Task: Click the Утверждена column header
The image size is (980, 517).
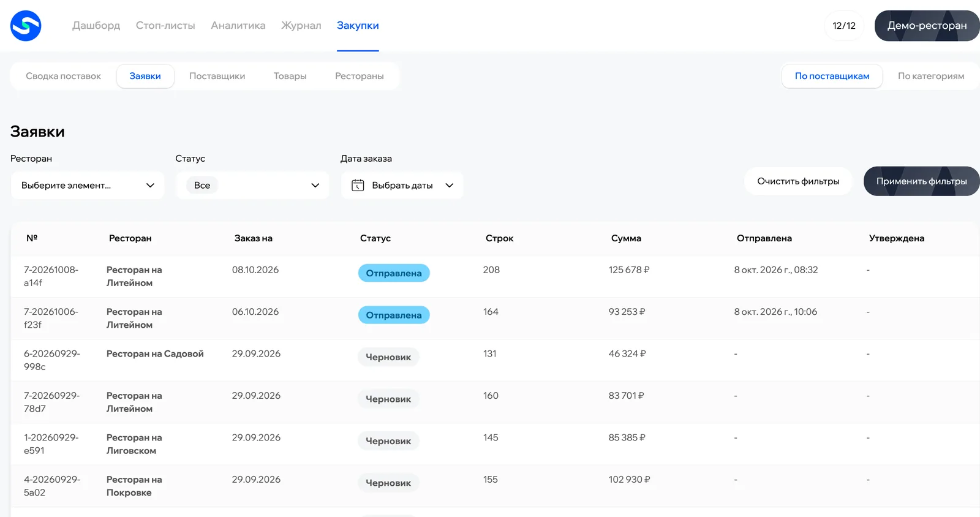Action: (x=897, y=238)
